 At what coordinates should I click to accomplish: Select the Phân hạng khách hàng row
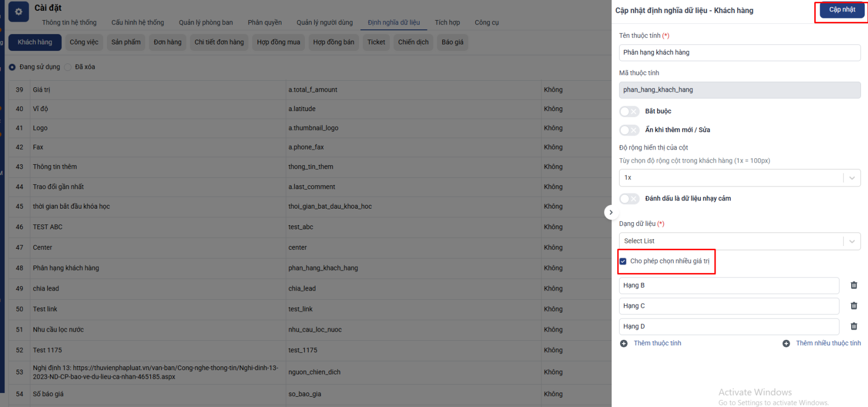coord(66,268)
